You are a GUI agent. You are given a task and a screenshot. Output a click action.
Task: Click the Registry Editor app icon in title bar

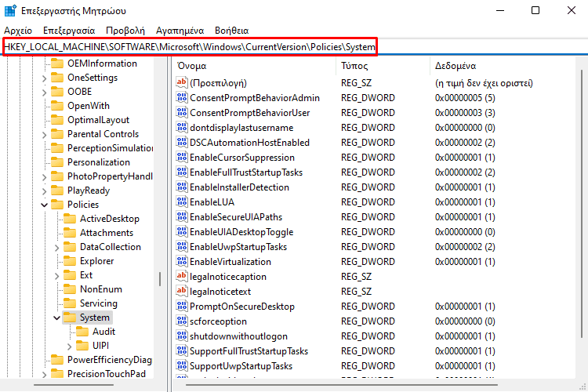[x=10, y=10]
